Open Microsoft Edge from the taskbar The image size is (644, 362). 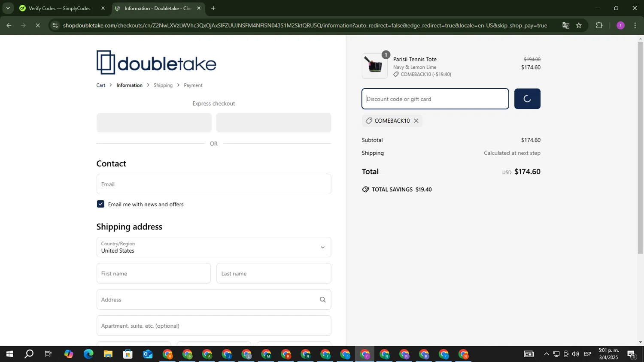point(88,354)
